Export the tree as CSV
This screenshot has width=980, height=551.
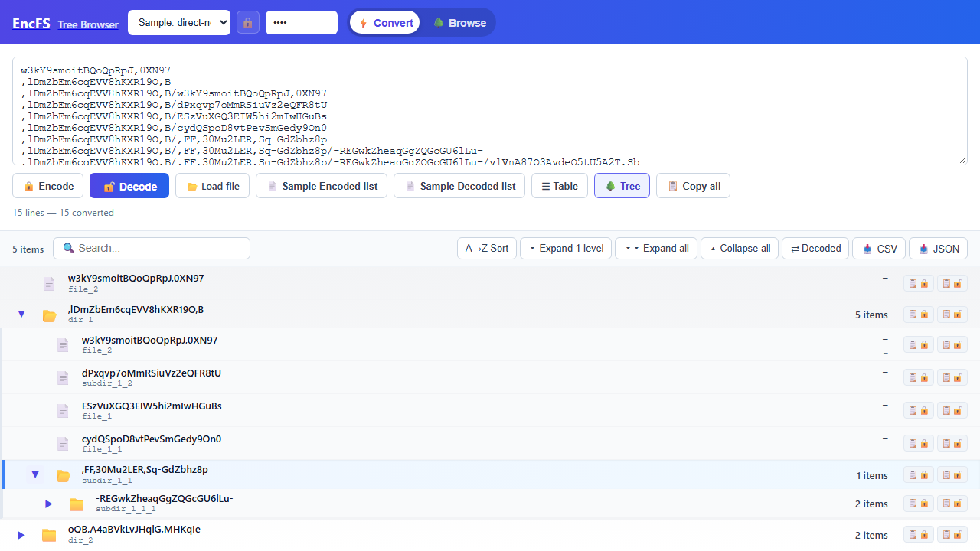pyautogui.click(x=879, y=249)
